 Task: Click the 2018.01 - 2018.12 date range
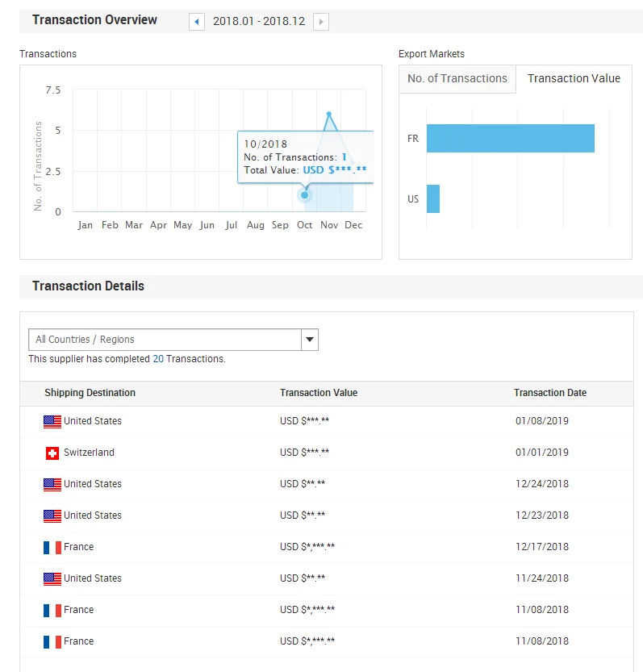pyautogui.click(x=259, y=22)
